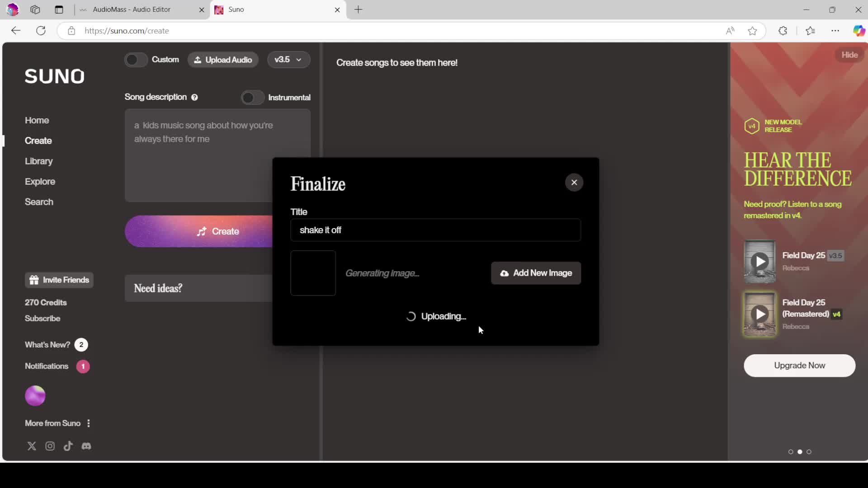This screenshot has height=488, width=868.
Task: Open browser Settings and more menu
Action: 835,31
